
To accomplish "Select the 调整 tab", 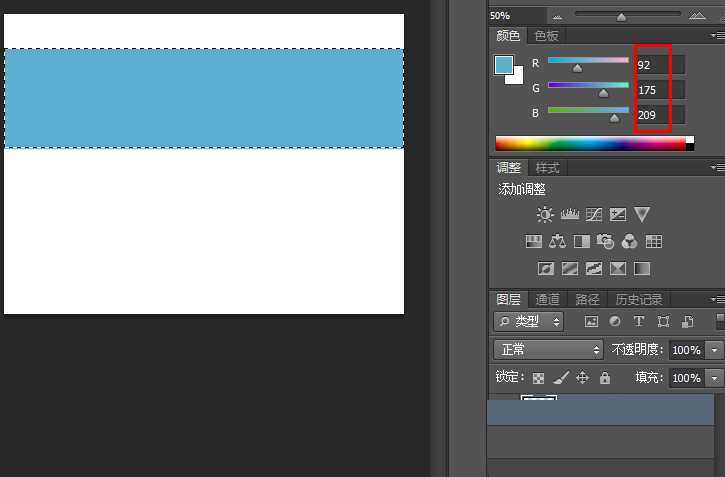I will (x=509, y=168).
